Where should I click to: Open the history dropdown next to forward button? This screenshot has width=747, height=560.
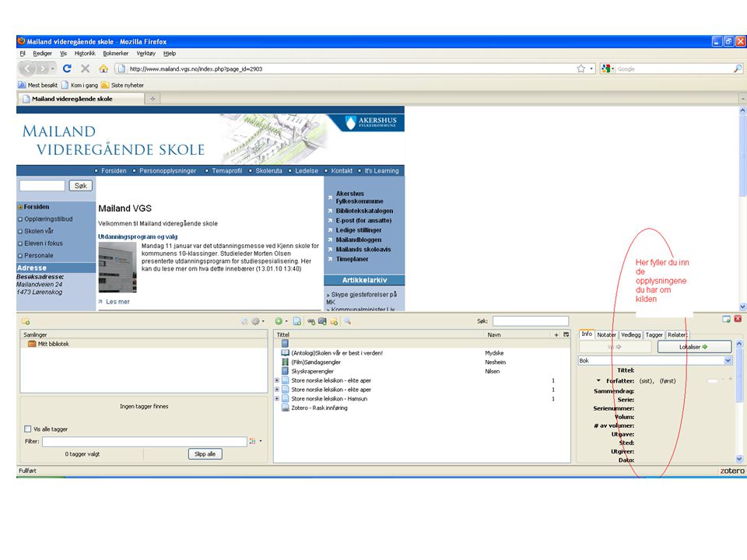pyautogui.click(x=52, y=68)
